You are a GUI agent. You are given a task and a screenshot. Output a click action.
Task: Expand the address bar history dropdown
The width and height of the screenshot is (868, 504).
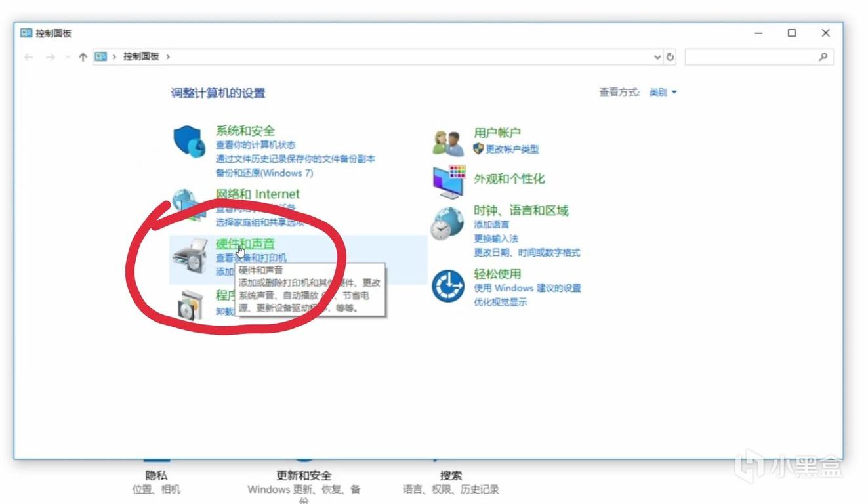click(x=657, y=57)
